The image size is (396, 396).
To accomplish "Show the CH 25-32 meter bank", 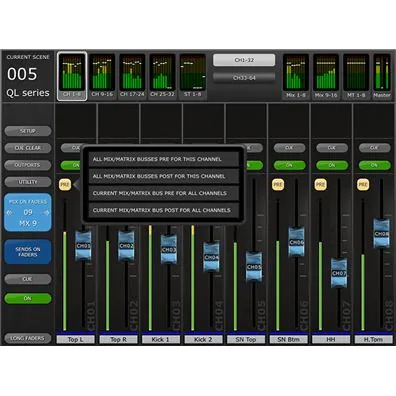I will [162, 76].
